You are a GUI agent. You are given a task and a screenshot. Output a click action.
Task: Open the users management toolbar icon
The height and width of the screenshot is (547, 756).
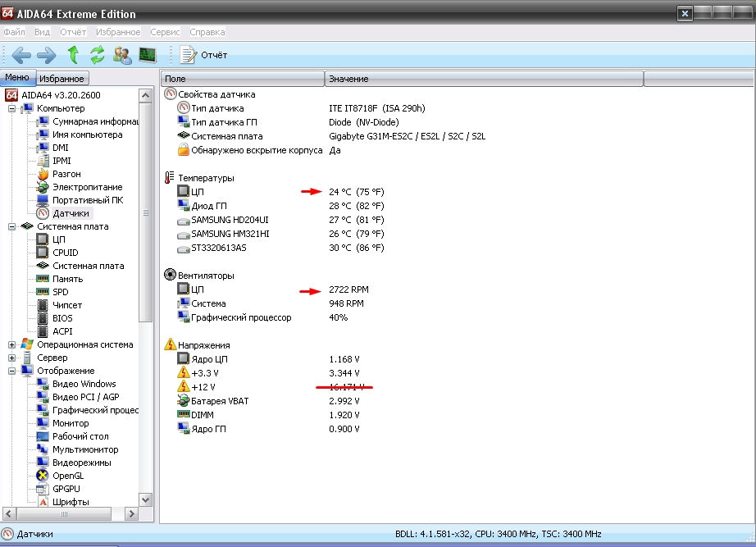(x=122, y=55)
